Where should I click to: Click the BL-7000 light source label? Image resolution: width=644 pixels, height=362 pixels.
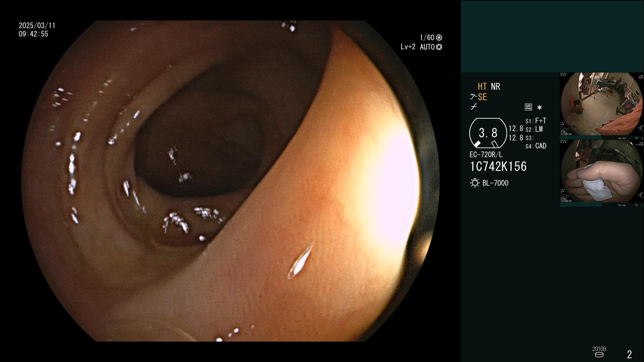click(x=495, y=183)
